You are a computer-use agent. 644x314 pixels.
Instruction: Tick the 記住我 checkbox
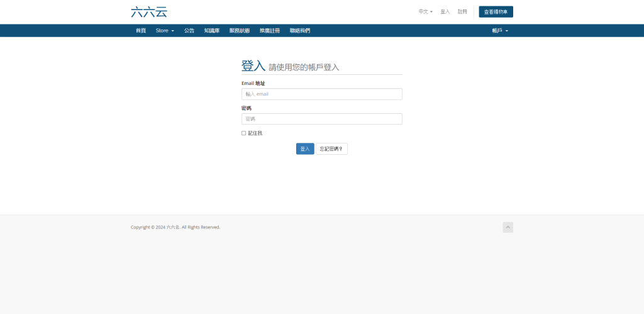[244, 133]
